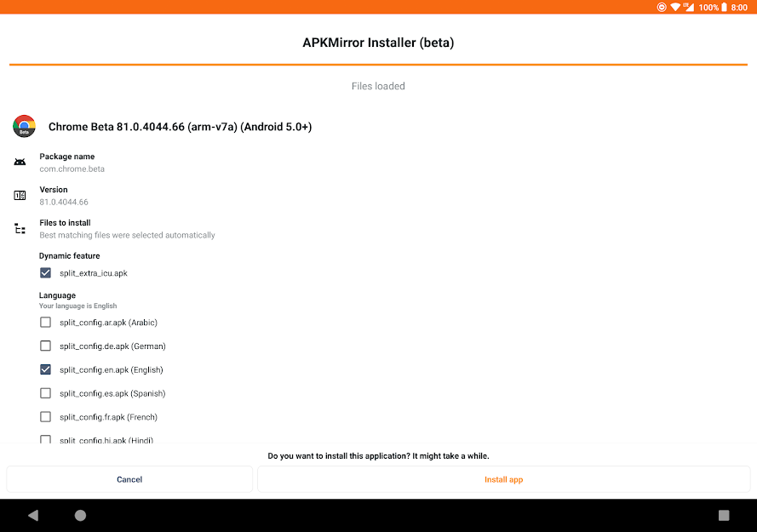Click the 'Version' label

click(54, 190)
